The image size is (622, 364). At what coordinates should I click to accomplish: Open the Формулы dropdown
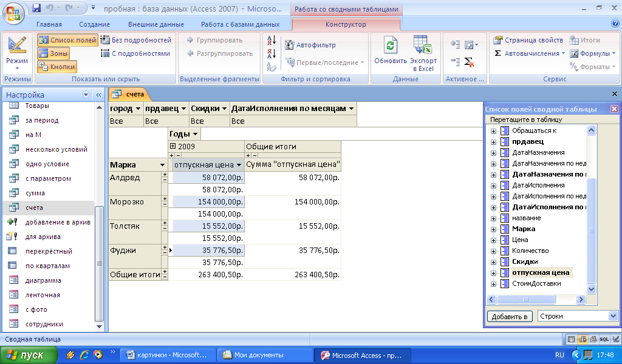coord(593,53)
